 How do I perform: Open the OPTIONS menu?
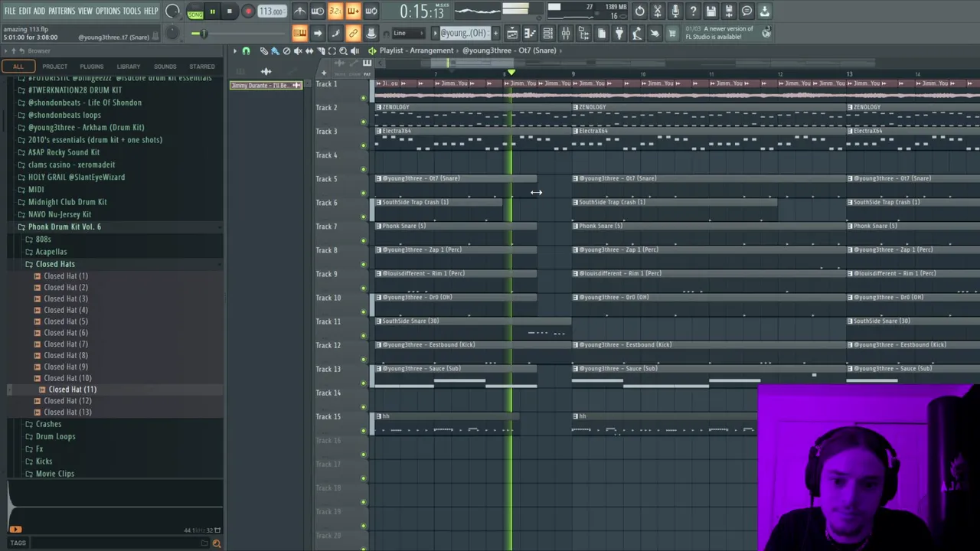pos(108,11)
